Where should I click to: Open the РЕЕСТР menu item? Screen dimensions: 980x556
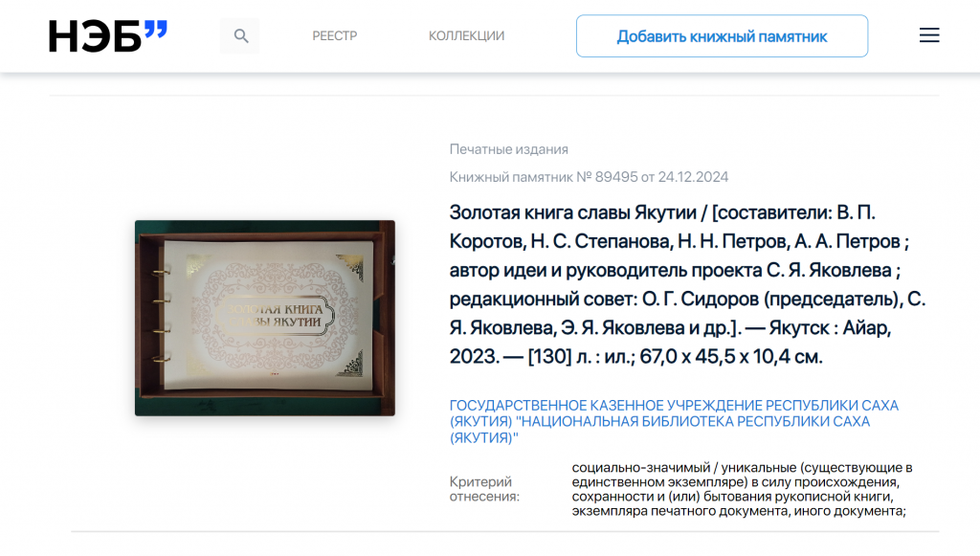point(334,36)
